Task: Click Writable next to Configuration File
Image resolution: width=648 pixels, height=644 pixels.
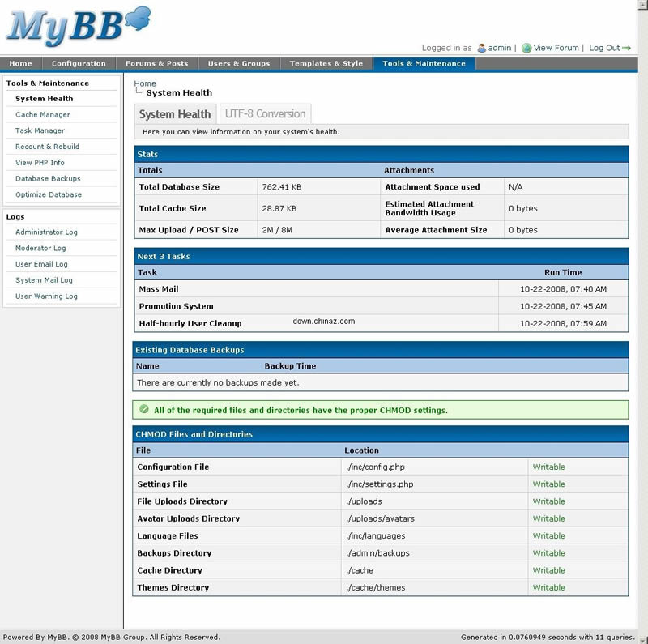Action: click(548, 467)
